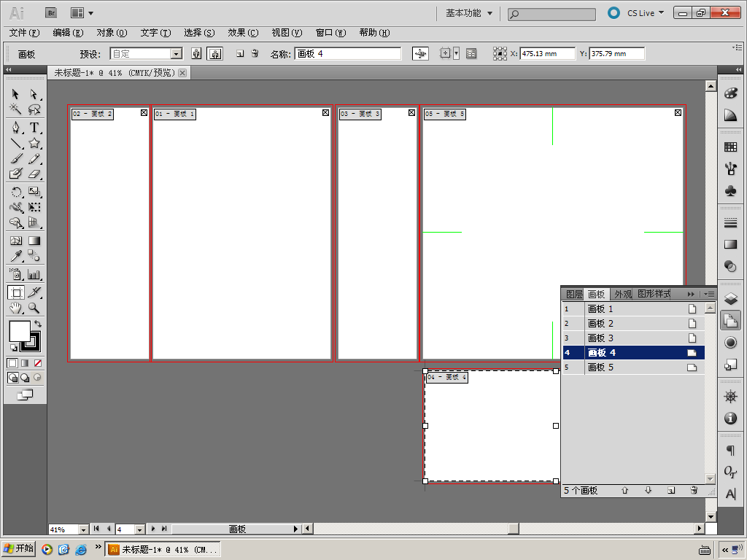The image size is (747, 560).
Task: Open the 文件(F) menu
Action: (x=24, y=33)
